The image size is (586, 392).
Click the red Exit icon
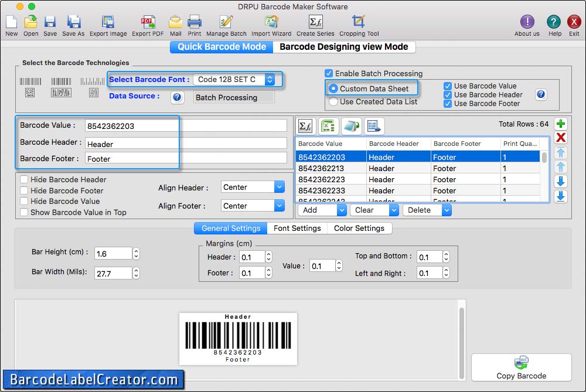[x=574, y=25]
